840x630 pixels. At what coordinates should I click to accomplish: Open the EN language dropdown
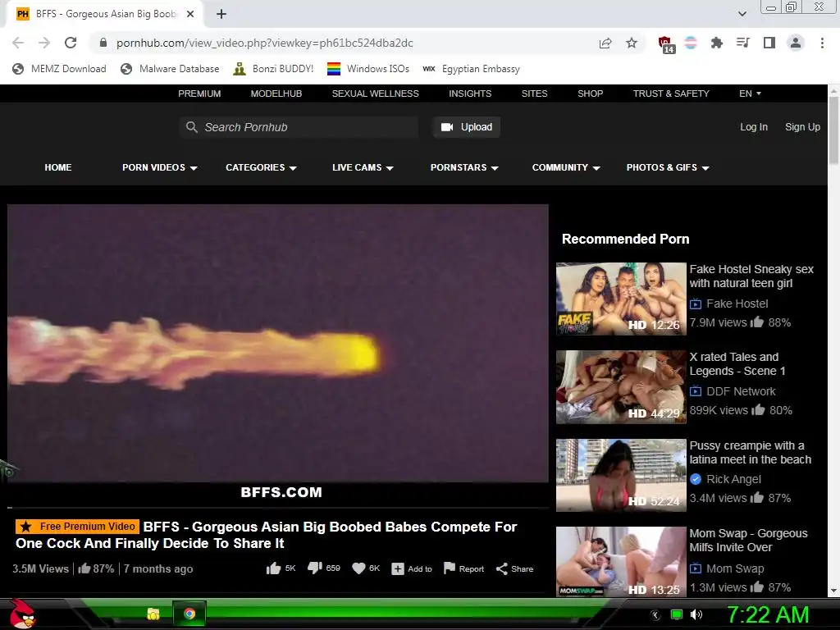(750, 94)
